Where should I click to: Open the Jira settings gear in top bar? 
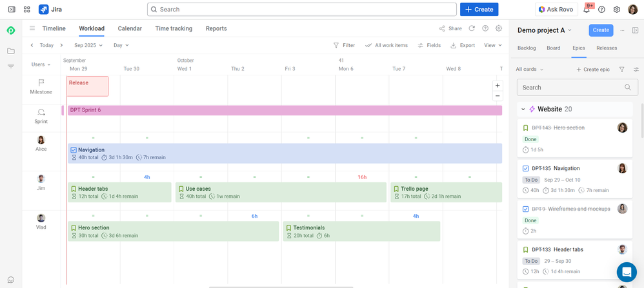616,10
